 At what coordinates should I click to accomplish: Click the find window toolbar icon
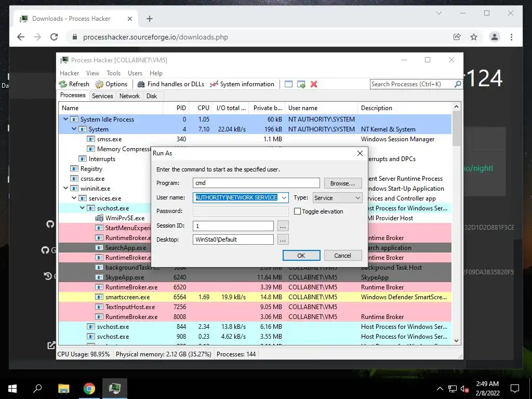tap(288, 84)
